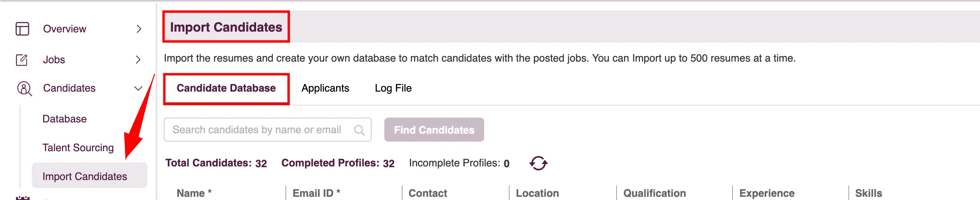
Task: Focus the search candidates by name field
Action: (x=268, y=130)
